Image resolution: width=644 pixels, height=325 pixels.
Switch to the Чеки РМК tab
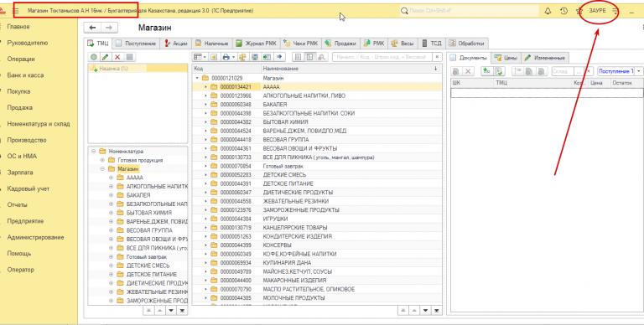pos(301,43)
